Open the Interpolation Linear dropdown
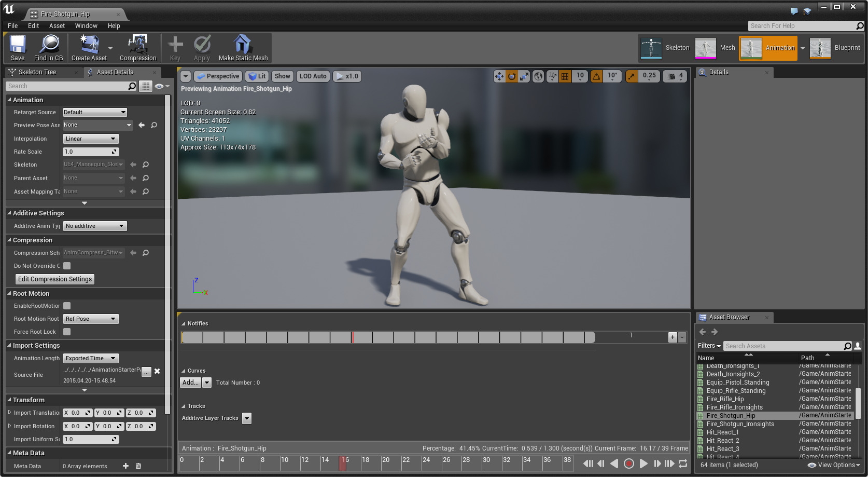The width and height of the screenshot is (868, 477). tap(91, 139)
